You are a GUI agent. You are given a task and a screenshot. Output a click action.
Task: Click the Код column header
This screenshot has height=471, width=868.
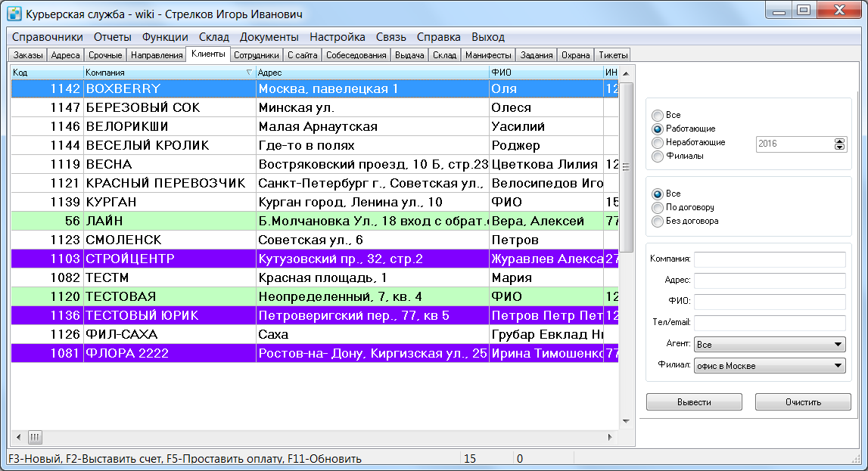pyautogui.click(x=47, y=73)
